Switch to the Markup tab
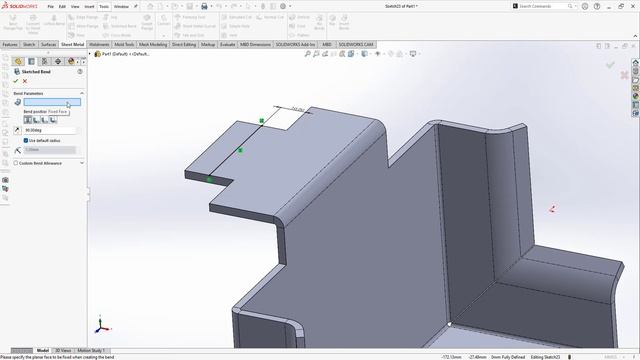The image size is (640, 360). (x=208, y=44)
